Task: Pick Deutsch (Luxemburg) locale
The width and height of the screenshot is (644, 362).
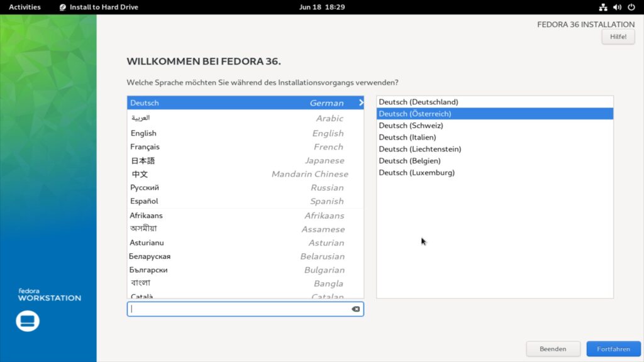Action: [494, 172]
